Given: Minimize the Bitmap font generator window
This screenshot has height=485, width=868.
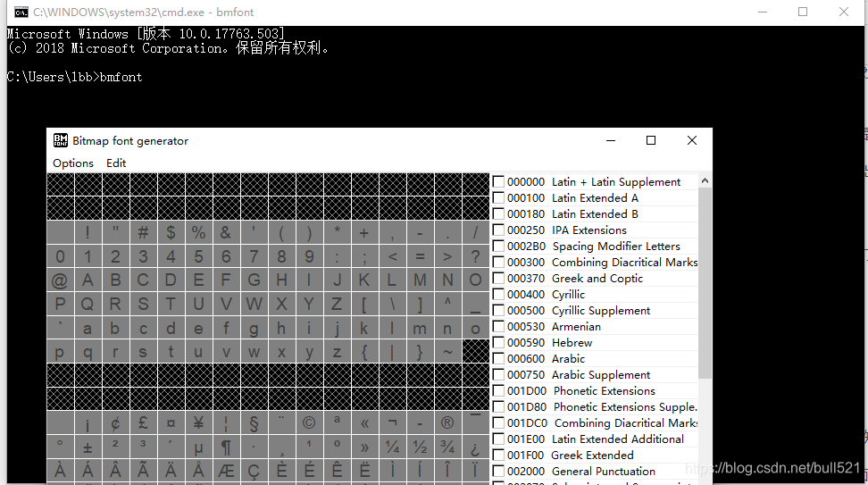Looking at the screenshot, I should [611, 140].
